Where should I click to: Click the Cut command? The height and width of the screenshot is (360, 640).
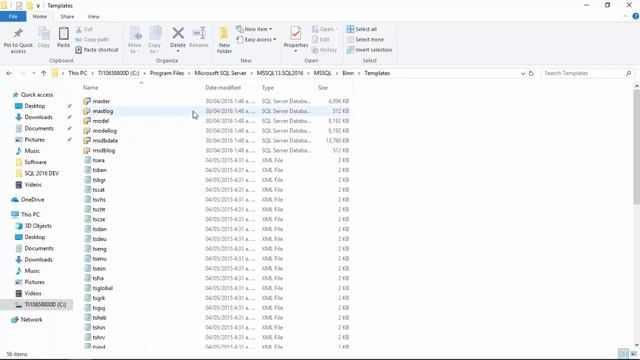(84, 29)
